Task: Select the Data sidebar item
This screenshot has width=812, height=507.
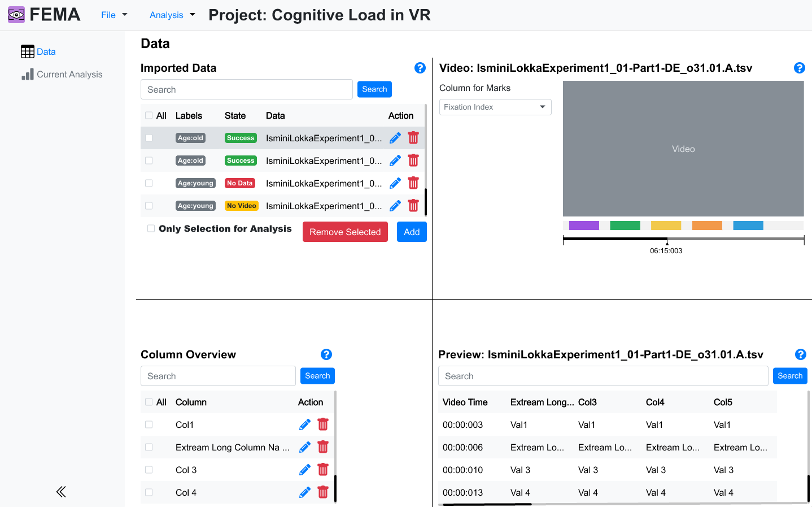Action: click(x=38, y=52)
